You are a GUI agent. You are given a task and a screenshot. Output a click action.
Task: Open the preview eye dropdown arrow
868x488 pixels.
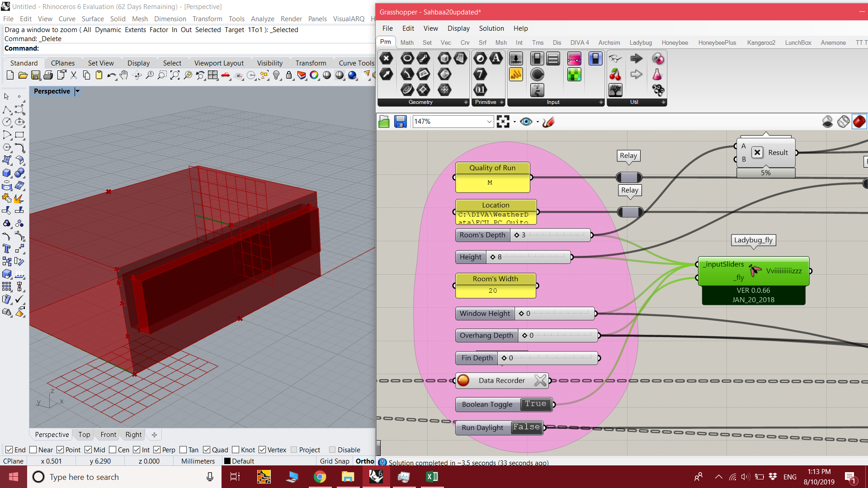click(537, 122)
